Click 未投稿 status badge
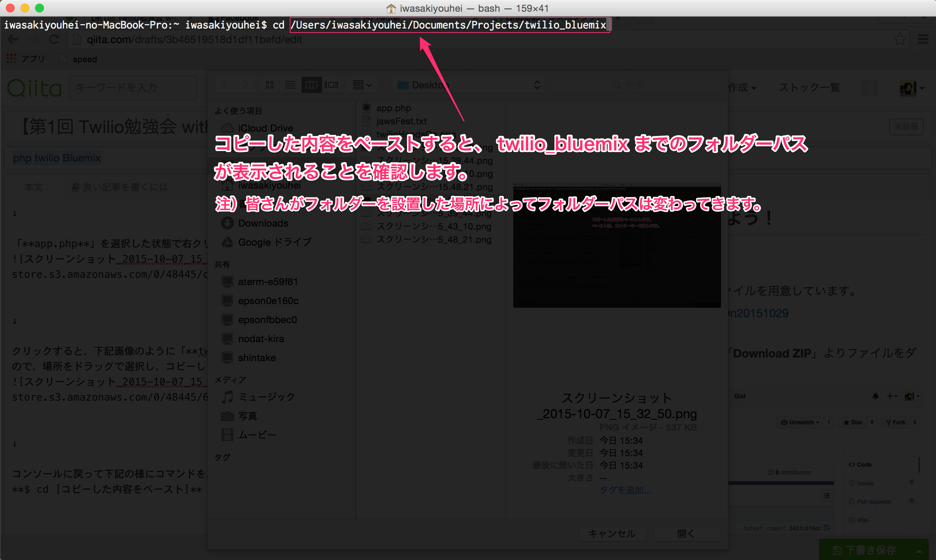Image resolution: width=936 pixels, height=560 pixels. [x=906, y=126]
